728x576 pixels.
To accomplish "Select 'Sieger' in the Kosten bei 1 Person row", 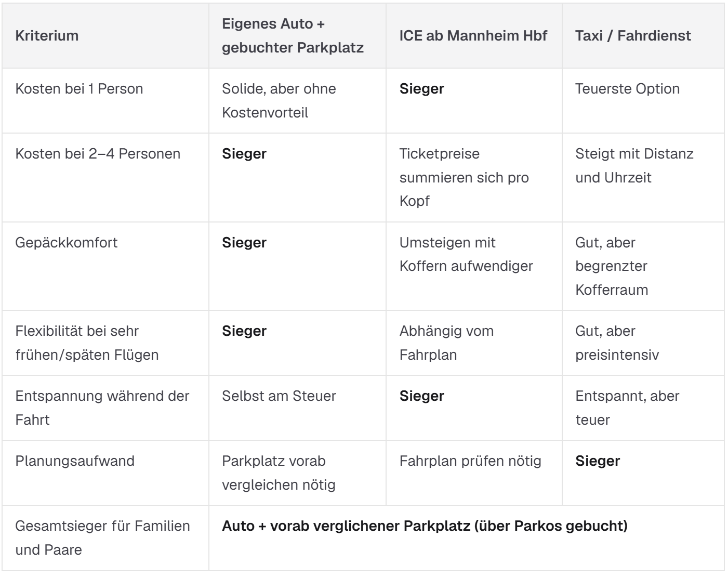I will pos(421,89).
